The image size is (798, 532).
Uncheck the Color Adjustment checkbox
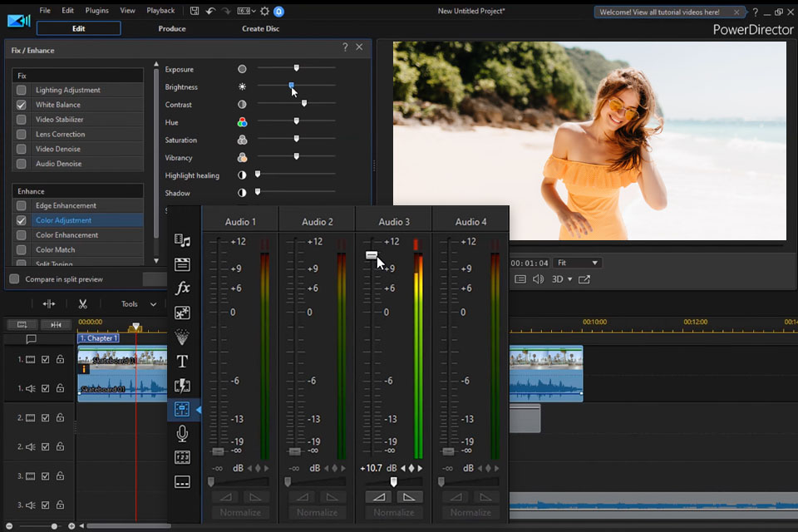(x=21, y=220)
